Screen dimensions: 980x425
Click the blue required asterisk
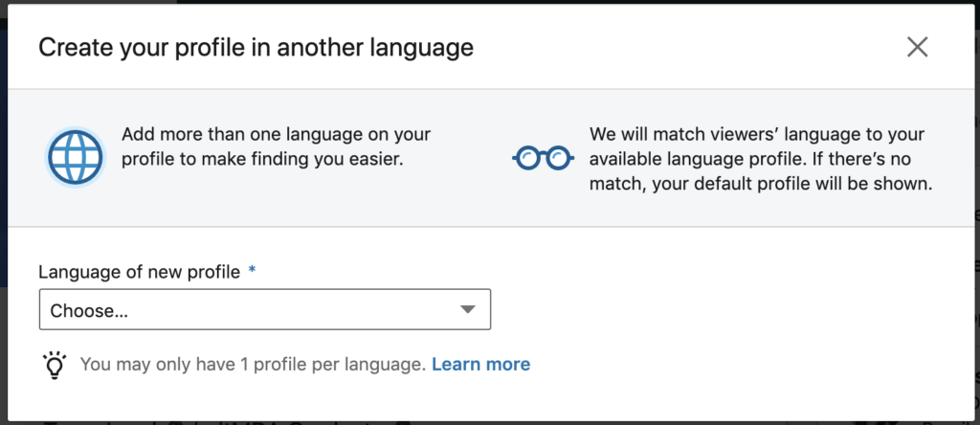click(x=252, y=270)
